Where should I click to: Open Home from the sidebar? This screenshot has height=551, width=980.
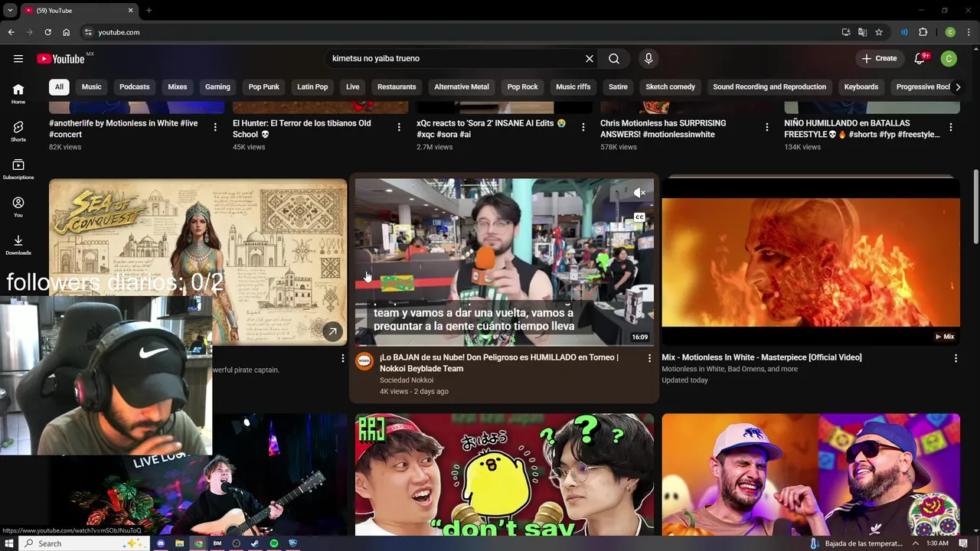(x=18, y=93)
